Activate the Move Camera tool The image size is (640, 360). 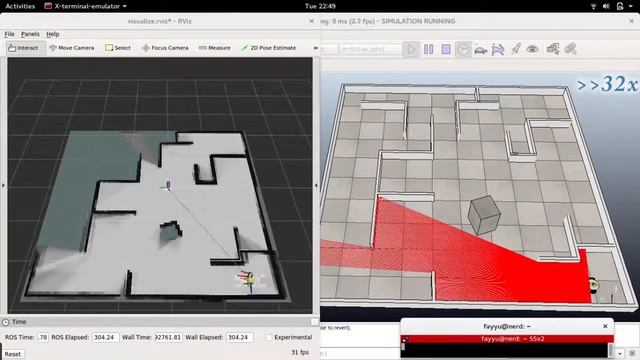pos(71,48)
